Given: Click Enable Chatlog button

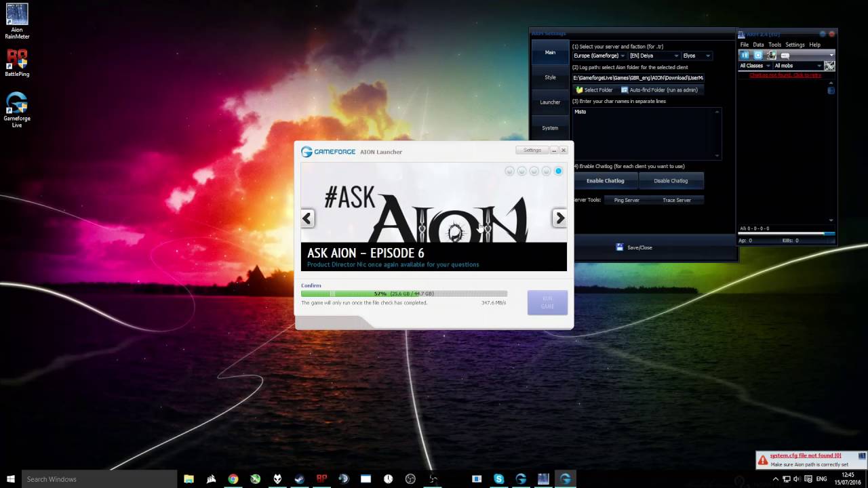Looking at the screenshot, I should pos(606,181).
